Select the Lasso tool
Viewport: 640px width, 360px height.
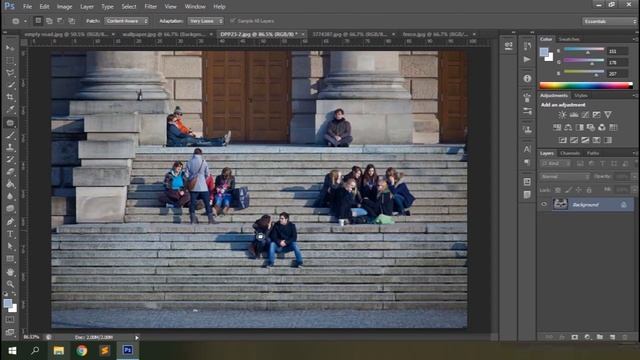coord(10,73)
